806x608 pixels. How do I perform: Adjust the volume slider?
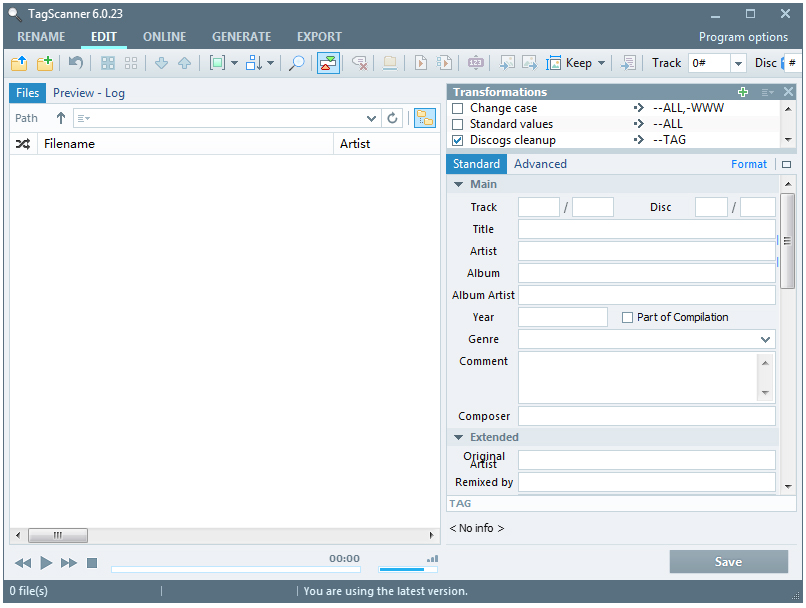point(408,569)
